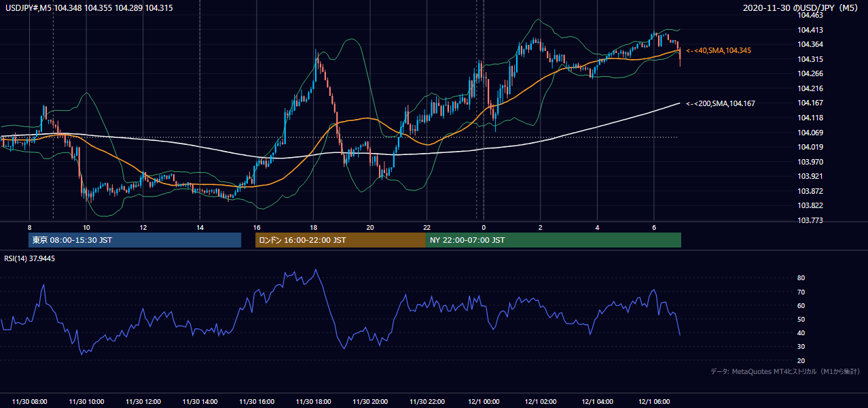The height and width of the screenshot is (408, 868).
Task: Click hour label 20 under price chart
Action: [x=370, y=227]
